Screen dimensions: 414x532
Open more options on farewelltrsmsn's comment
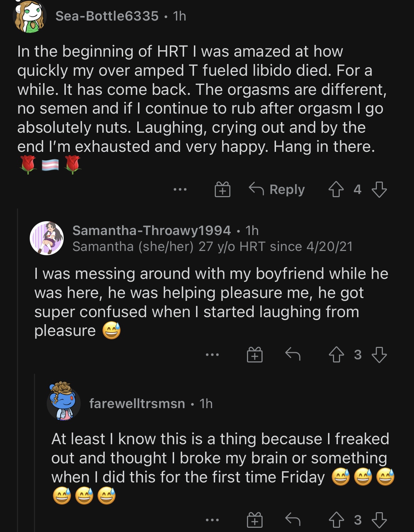click(212, 520)
